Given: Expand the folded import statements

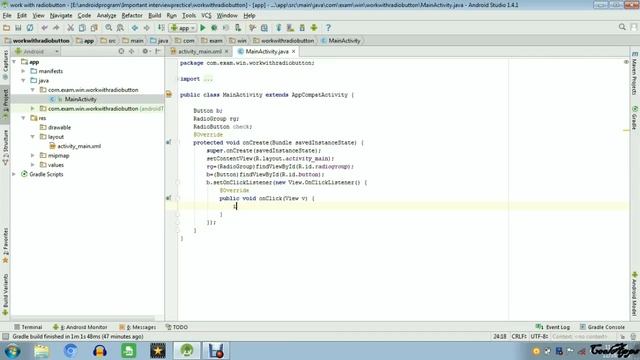Looking at the screenshot, I should (208, 79).
